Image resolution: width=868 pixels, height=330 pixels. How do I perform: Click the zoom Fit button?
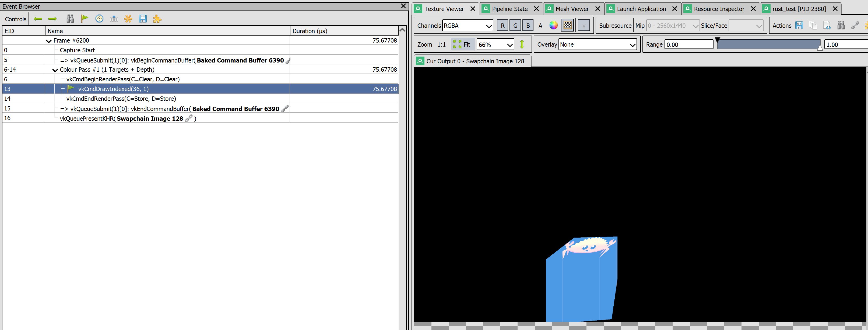click(462, 44)
